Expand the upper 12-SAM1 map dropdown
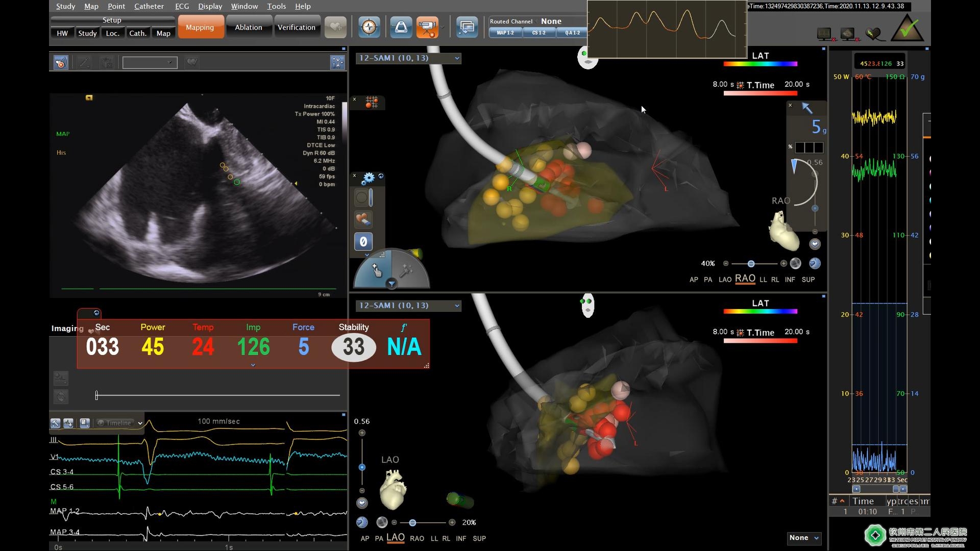 click(457, 58)
